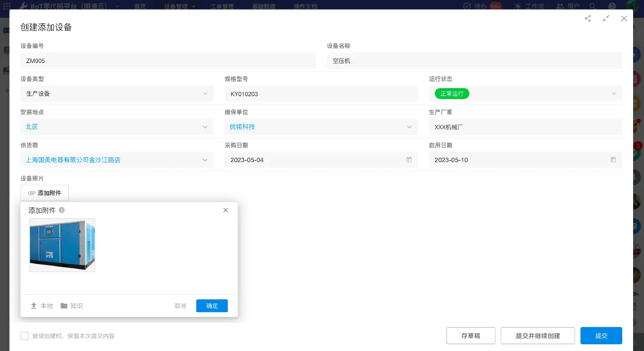The image size is (644, 351).
Task: Open the 运行状态 dropdown showing 正常运行
Action: click(x=614, y=94)
